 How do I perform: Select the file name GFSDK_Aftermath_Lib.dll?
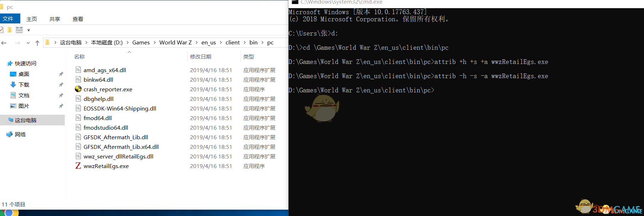(116, 137)
